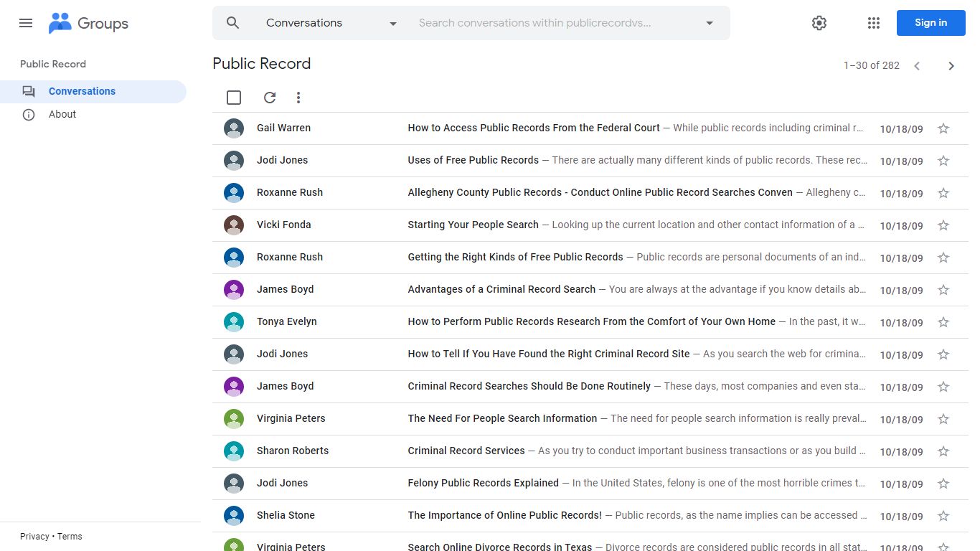
Task: Go to the next page of conversations
Action: pos(951,66)
